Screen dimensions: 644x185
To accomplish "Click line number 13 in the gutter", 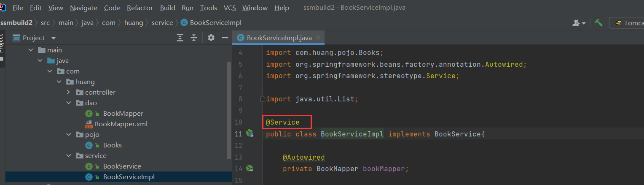I will (239, 157).
